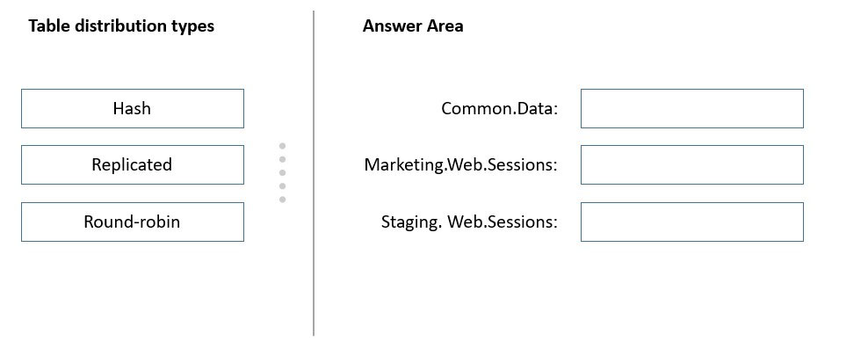Image resolution: width=868 pixels, height=349 pixels.
Task: Click the fourth gray dot of the divider handle
Action: (x=282, y=186)
